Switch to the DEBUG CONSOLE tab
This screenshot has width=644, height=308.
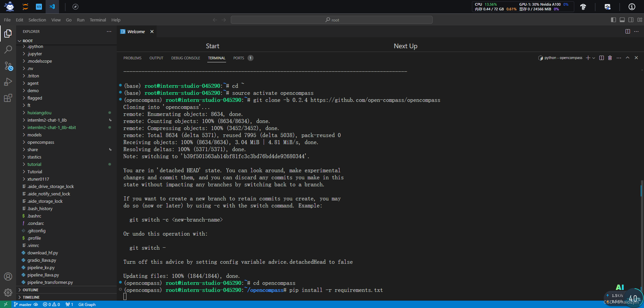[x=185, y=58]
